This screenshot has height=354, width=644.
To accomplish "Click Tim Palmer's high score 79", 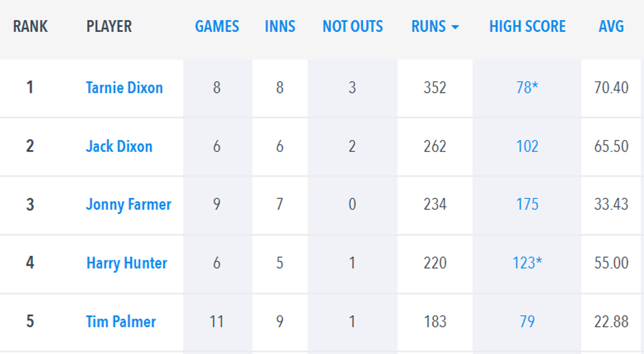I will [x=527, y=322].
